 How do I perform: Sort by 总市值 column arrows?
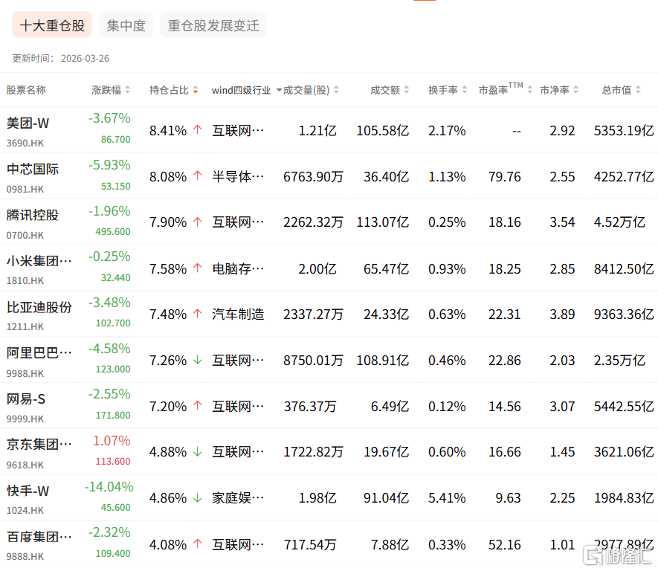(638, 90)
